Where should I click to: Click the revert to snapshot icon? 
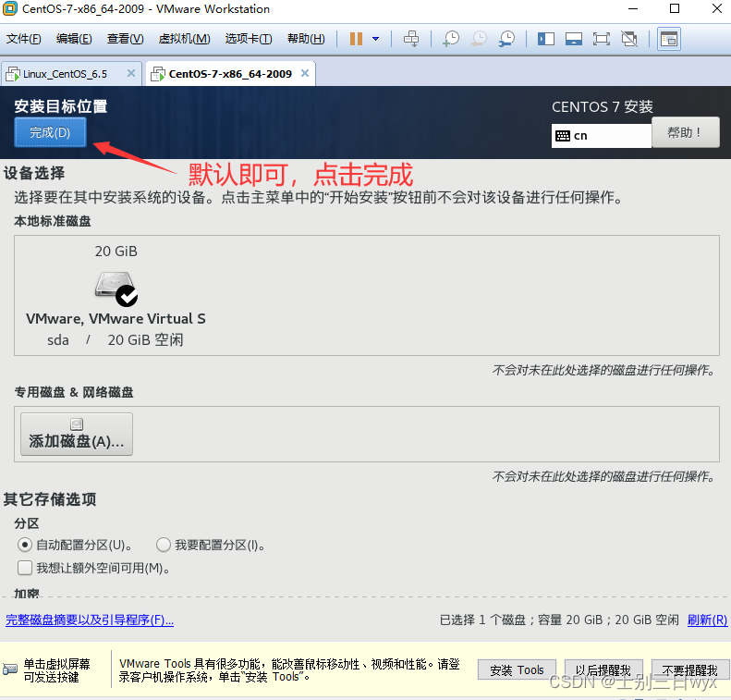tap(479, 39)
